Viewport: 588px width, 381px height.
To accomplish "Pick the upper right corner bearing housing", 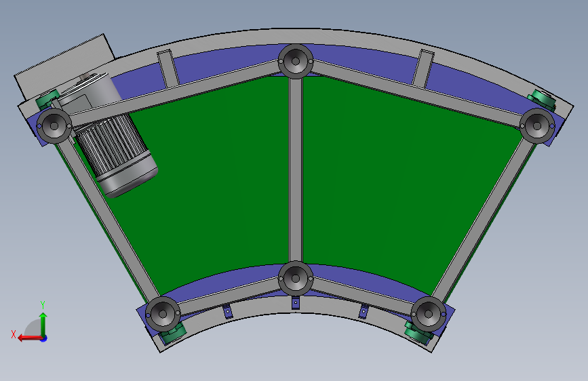I will click(536, 126).
